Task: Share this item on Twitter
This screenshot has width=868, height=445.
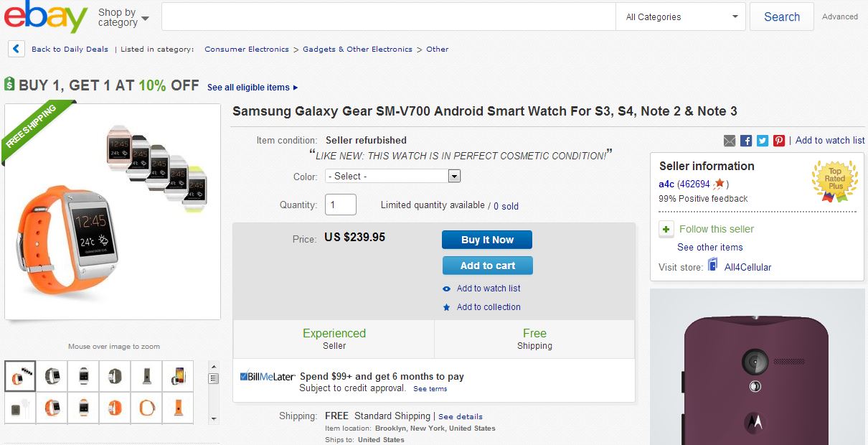Action: click(763, 141)
